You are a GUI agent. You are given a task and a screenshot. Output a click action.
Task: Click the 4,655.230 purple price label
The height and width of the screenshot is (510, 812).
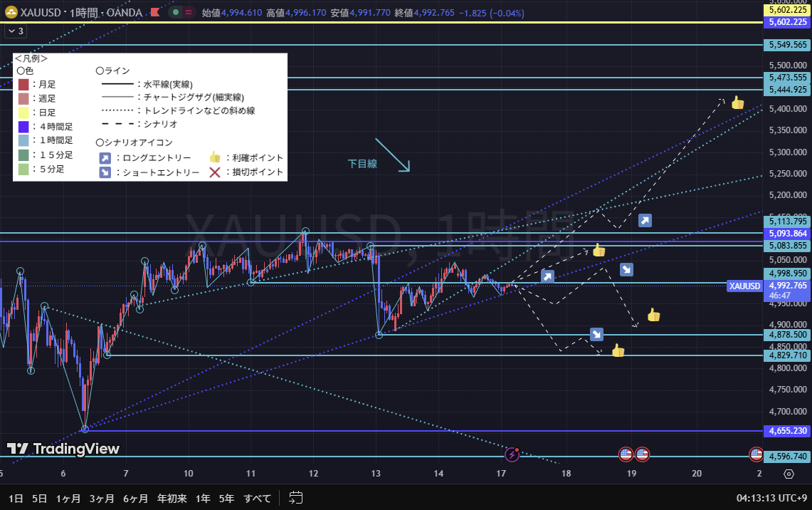788,431
